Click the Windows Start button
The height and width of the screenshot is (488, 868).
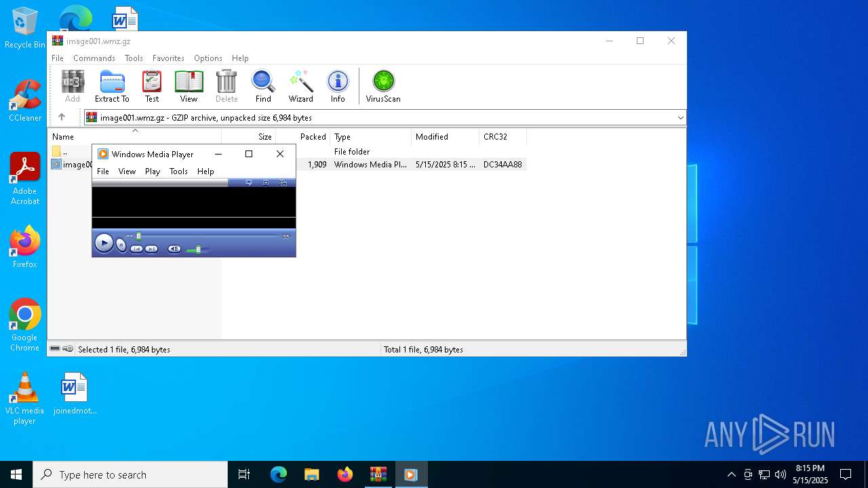16,474
